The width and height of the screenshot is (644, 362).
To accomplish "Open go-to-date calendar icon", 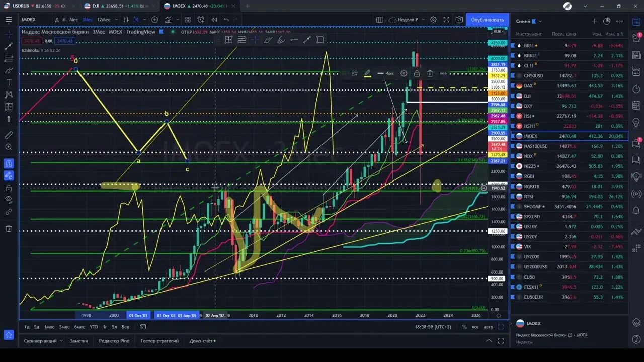I will tap(143, 327).
